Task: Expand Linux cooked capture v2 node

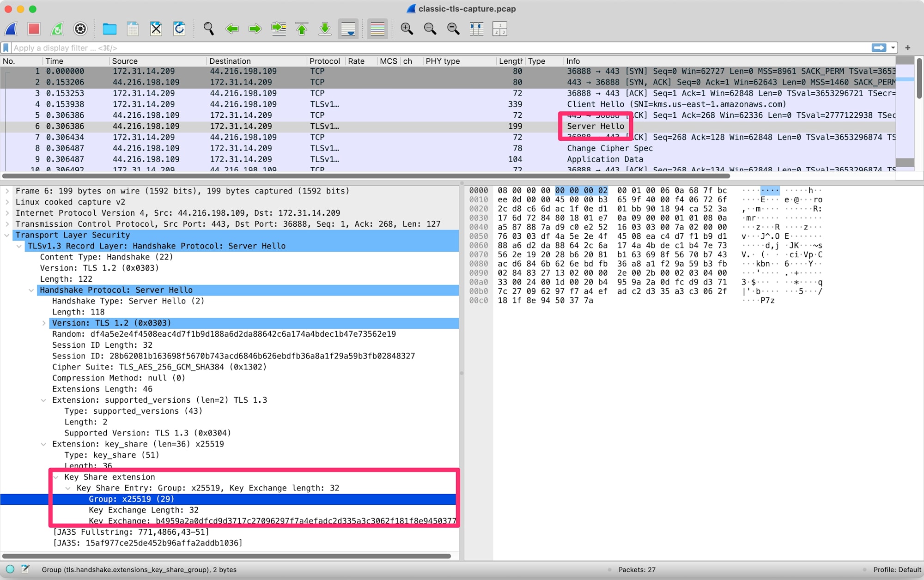Action: pyautogui.click(x=7, y=202)
